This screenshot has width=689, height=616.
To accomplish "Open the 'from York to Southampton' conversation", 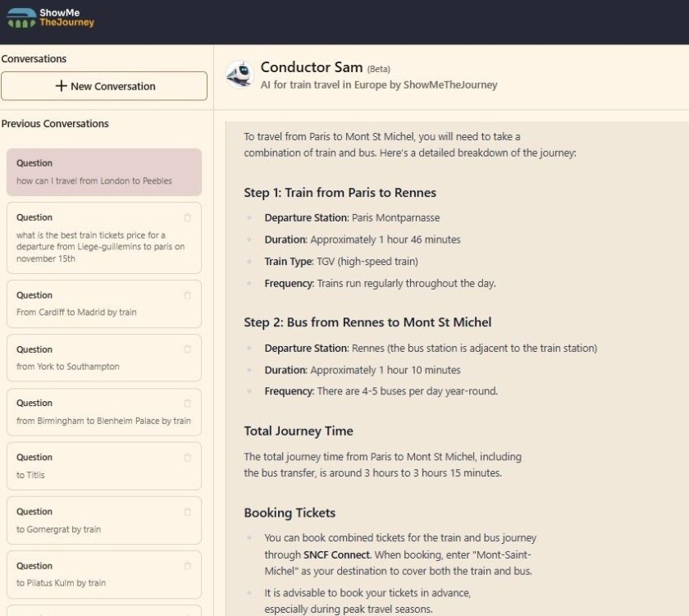I will tap(104, 358).
